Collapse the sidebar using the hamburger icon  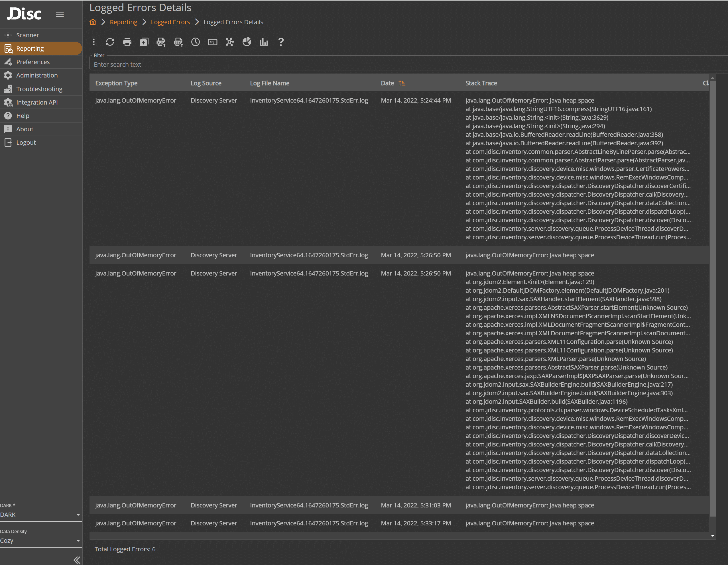pos(60,14)
